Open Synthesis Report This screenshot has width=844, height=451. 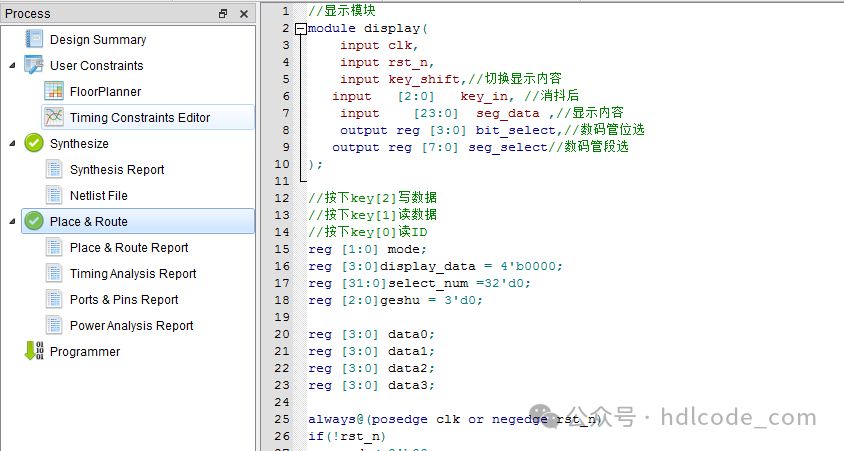[117, 170]
